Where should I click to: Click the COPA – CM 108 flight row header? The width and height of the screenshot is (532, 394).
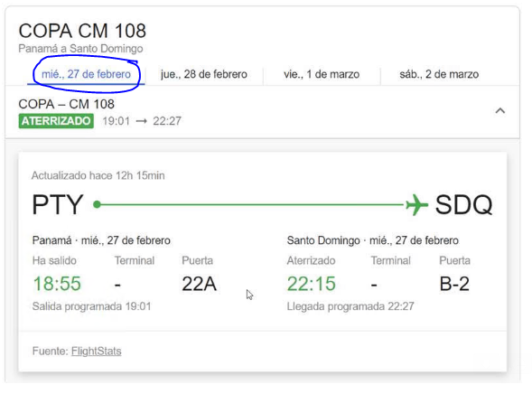point(262,112)
